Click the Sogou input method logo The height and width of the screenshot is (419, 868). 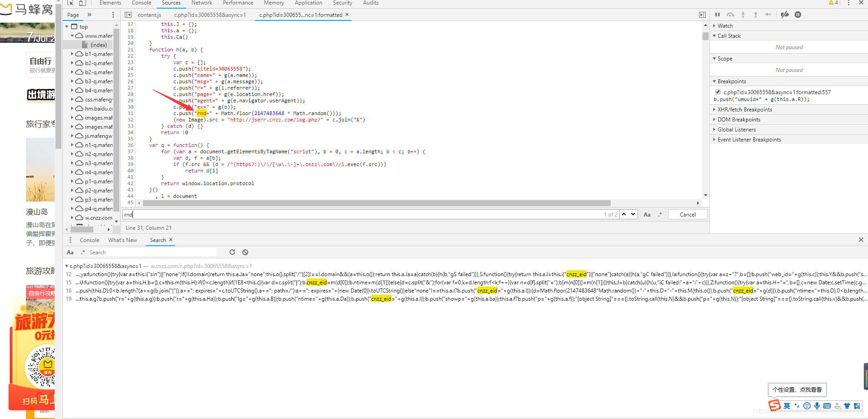pos(775,405)
